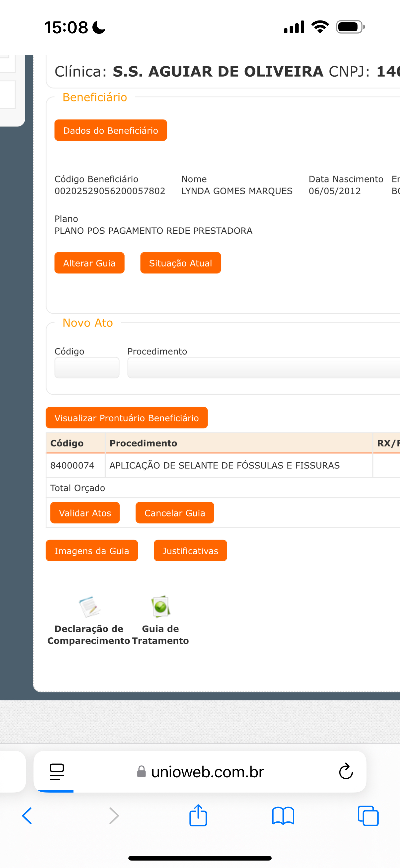Click Visualizar Prontuário Beneficiário
Viewport: 400px width, 868px height.
pyautogui.click(x=127, y=418)
